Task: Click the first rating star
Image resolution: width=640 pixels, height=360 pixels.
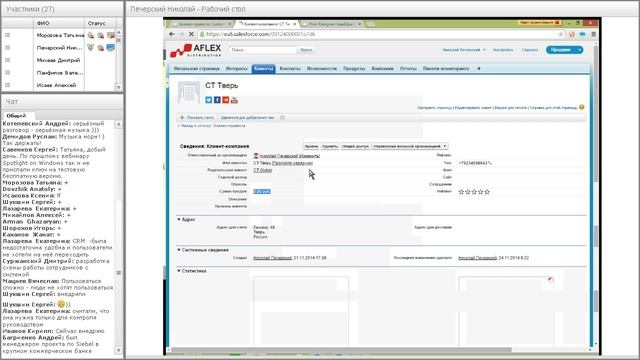Action: (x=461, y=192)
